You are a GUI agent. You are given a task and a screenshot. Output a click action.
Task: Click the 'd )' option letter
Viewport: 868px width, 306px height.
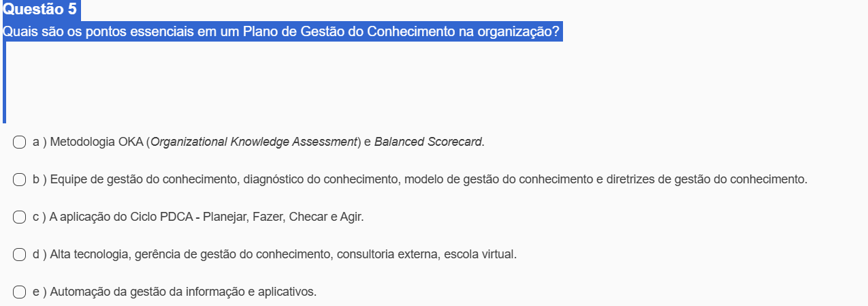click(39, 255)
